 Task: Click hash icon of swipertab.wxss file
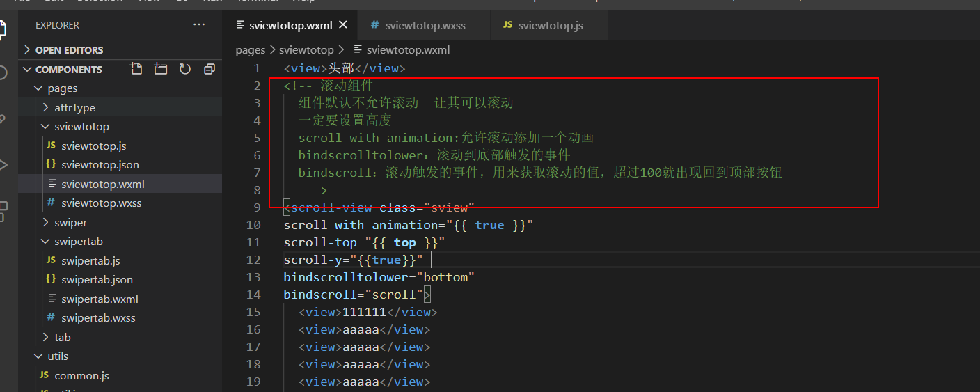[51, 317]
